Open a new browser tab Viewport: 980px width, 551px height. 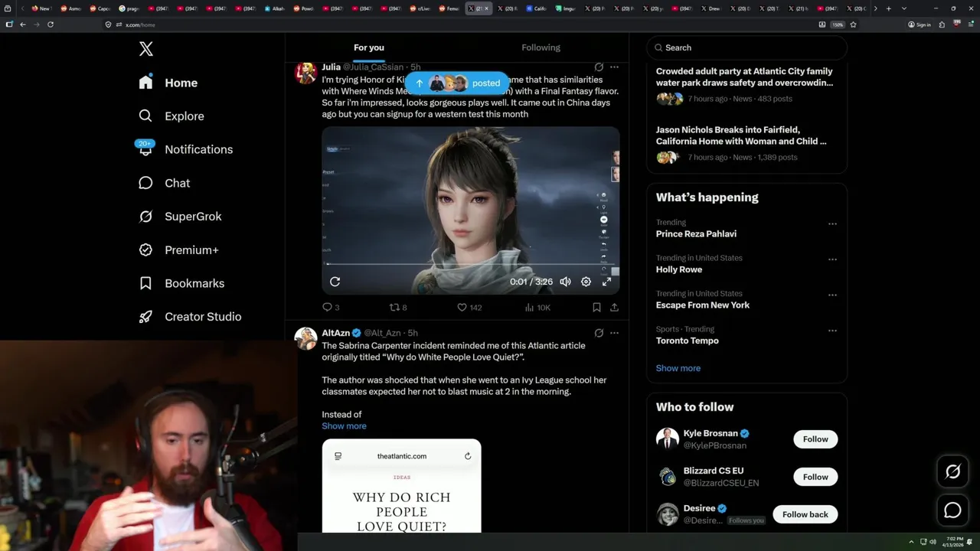coord(888,8)
